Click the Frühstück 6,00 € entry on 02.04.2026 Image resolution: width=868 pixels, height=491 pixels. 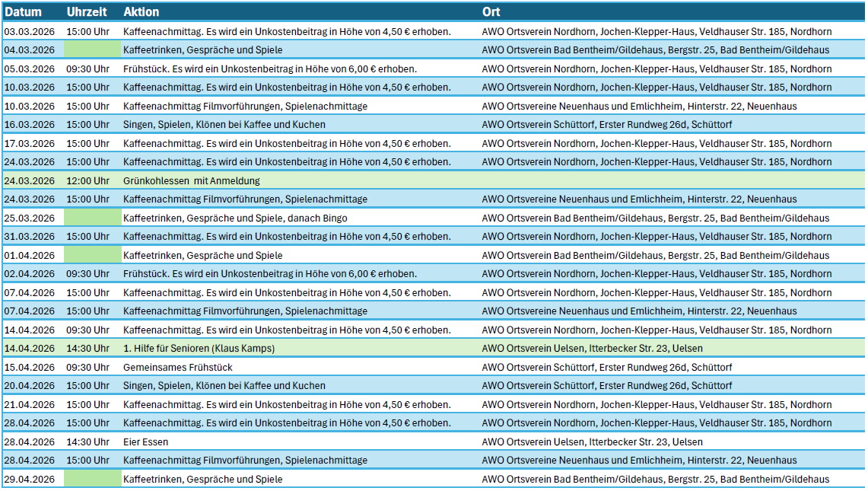(x=270, y=273)
